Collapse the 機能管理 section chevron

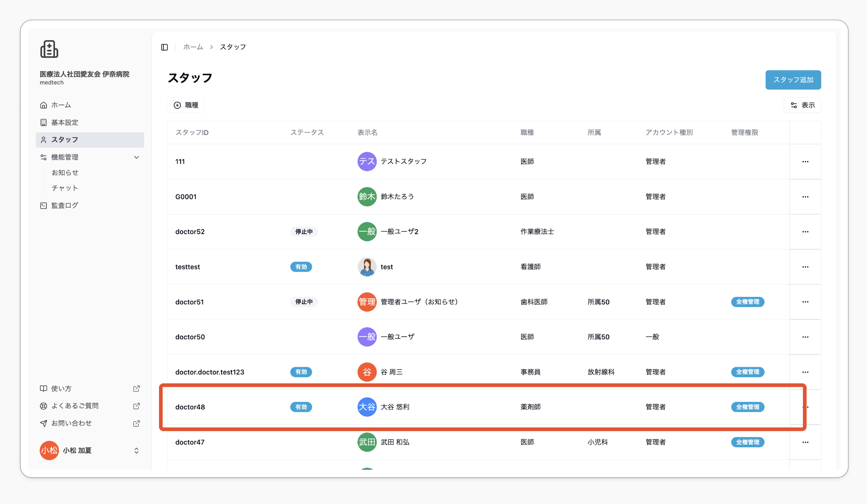[137, 157]
